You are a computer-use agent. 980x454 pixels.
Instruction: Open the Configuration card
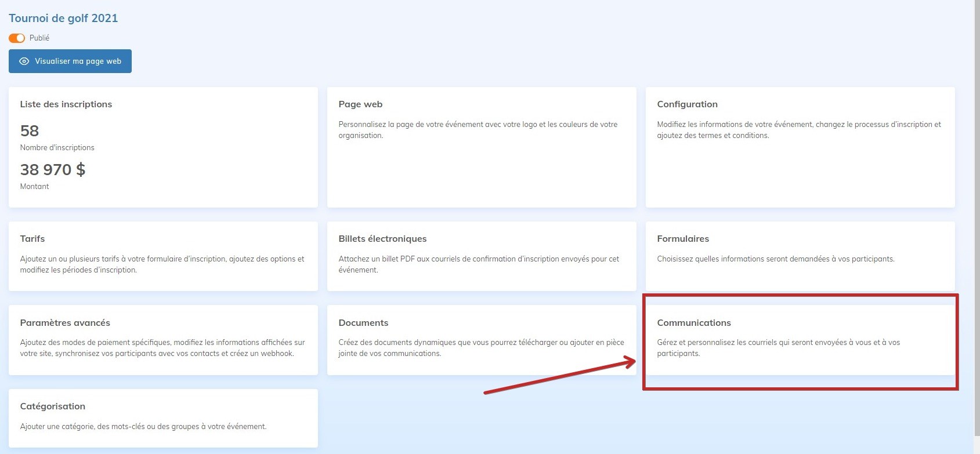pos(800,147)
